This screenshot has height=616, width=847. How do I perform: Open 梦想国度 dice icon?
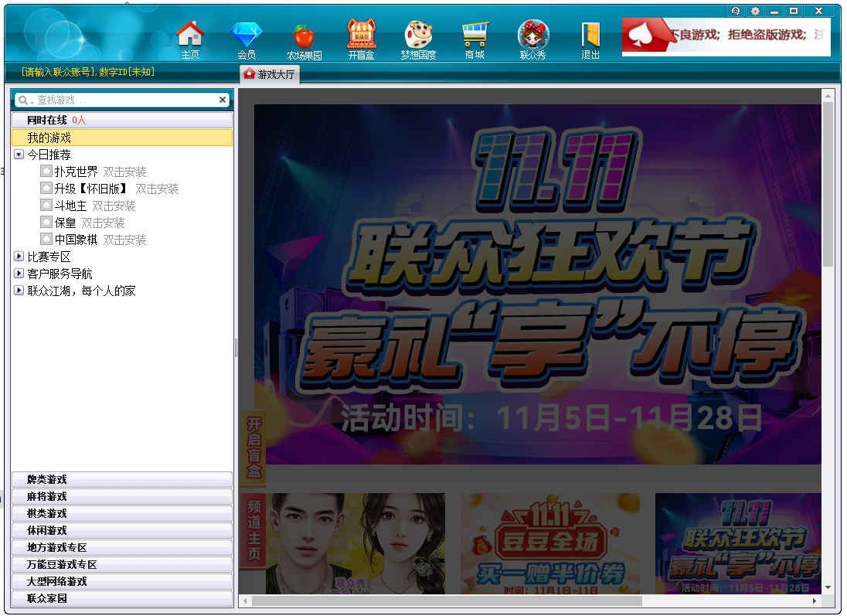point(418,39)
